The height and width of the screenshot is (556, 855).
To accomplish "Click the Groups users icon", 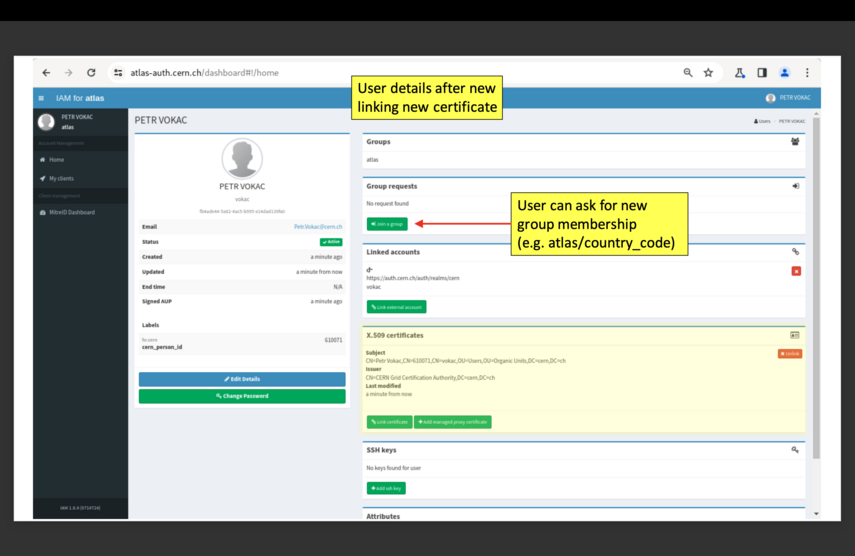I will tap(795, 142).
